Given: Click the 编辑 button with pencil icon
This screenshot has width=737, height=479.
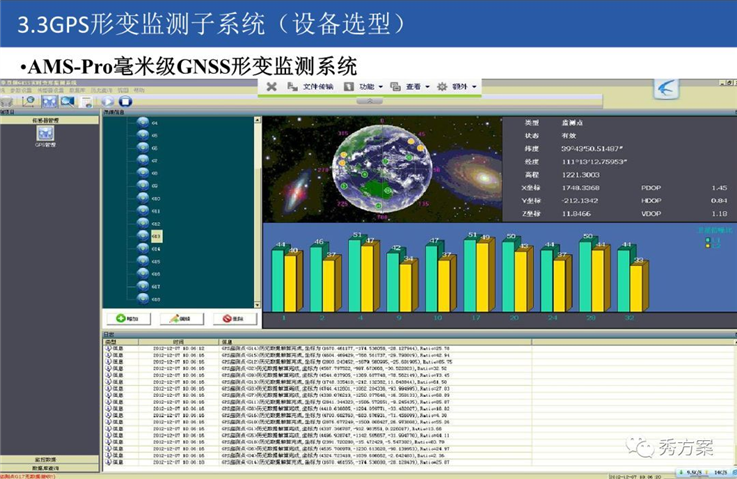Looking at the screenshot, I should click(181, 318).
